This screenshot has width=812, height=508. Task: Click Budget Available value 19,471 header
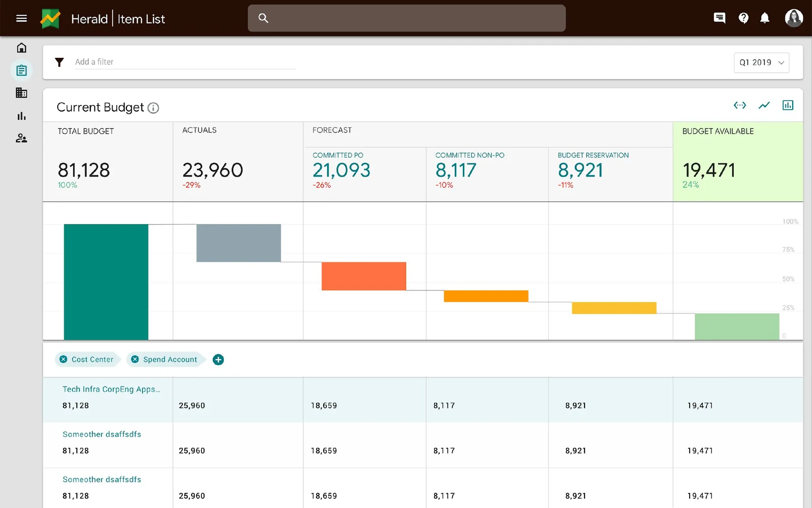(709, 170)
